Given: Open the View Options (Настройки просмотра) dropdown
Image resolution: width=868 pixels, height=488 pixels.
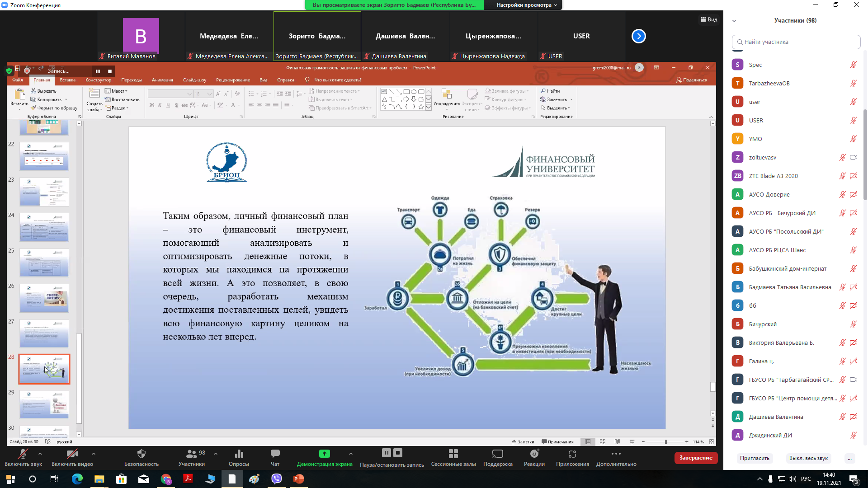Looking at the screenshot, I should (x=527, y=5).
